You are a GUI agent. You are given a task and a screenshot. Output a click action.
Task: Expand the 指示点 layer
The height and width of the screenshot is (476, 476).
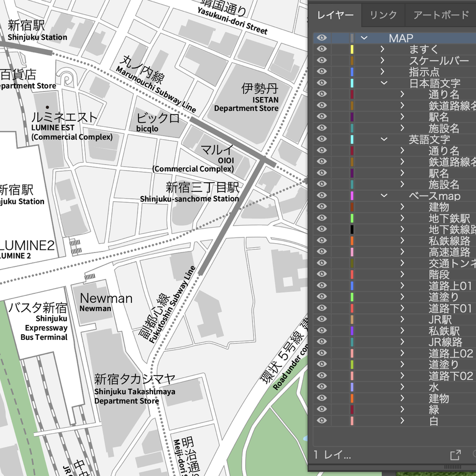382,71
